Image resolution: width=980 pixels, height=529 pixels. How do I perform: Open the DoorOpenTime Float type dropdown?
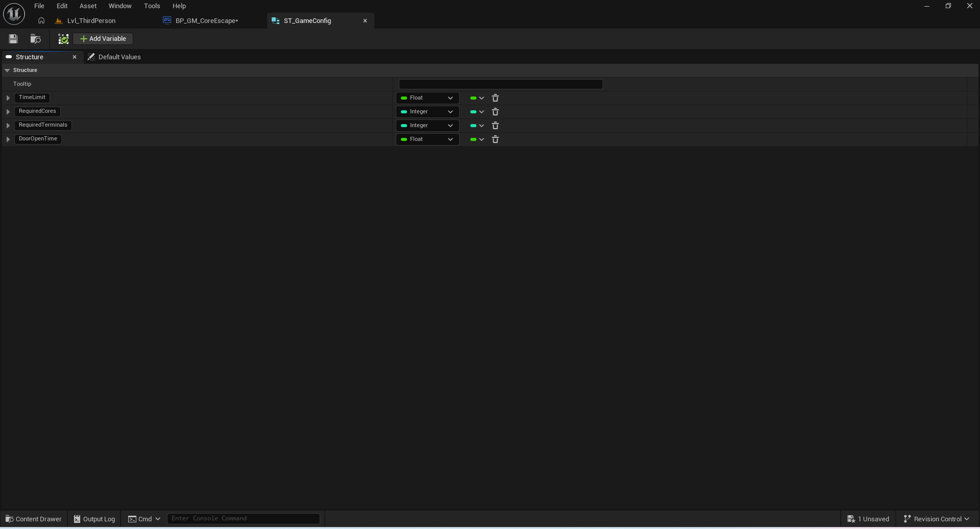coord(427,139)
